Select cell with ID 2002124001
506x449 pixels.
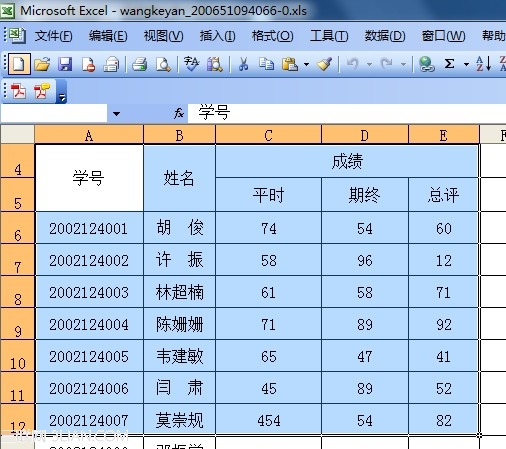pos(89,228)
